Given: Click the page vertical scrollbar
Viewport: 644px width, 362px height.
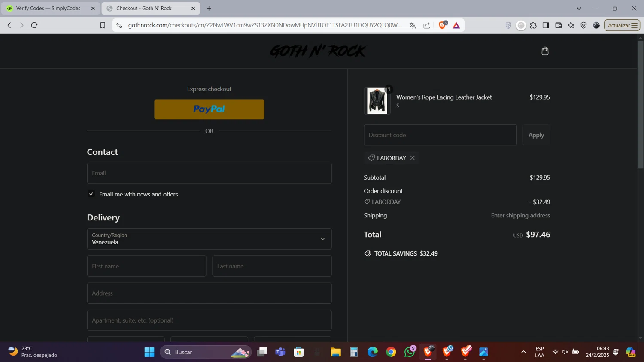Looking at the screenshot, I should click(x=641, y=105).
